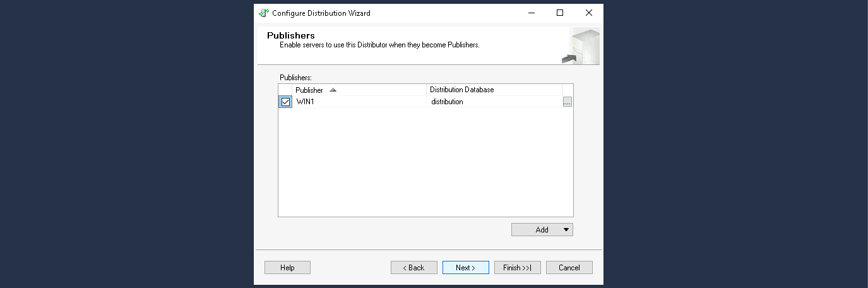
Task: Proceed with the Next button
Action: (x=465, y=268)
